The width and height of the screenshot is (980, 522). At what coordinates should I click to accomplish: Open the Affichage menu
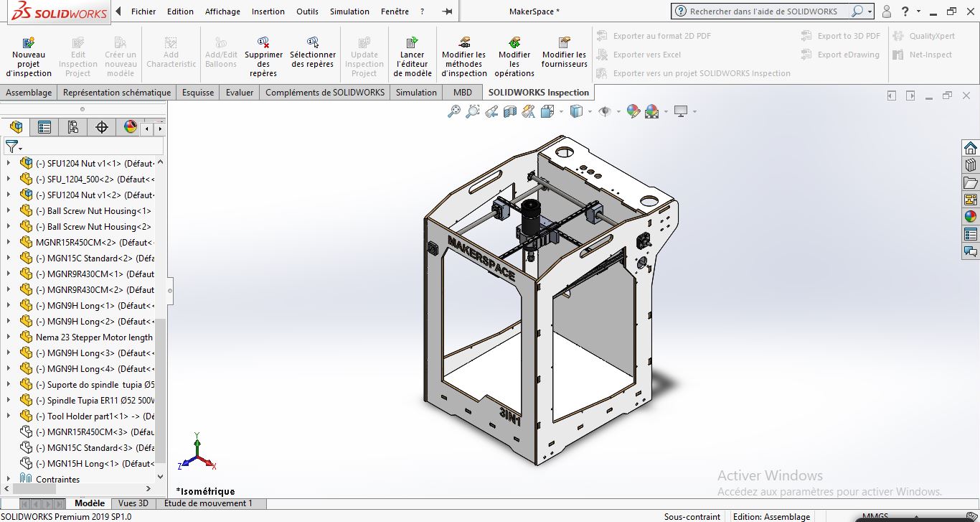tap(222, 11)
